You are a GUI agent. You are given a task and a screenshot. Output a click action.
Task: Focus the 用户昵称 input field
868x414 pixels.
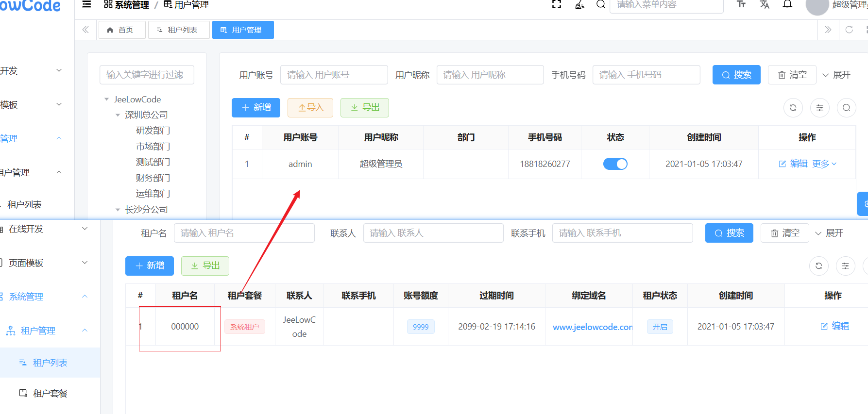pos(490,75)
